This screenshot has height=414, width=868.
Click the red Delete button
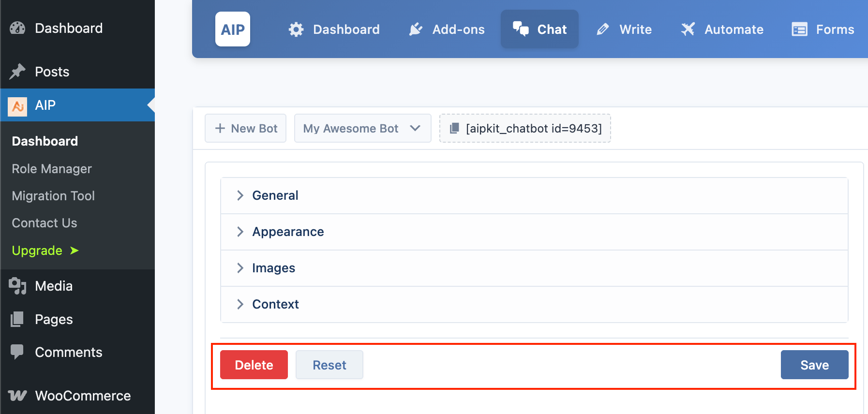click(x=254, y=365)
